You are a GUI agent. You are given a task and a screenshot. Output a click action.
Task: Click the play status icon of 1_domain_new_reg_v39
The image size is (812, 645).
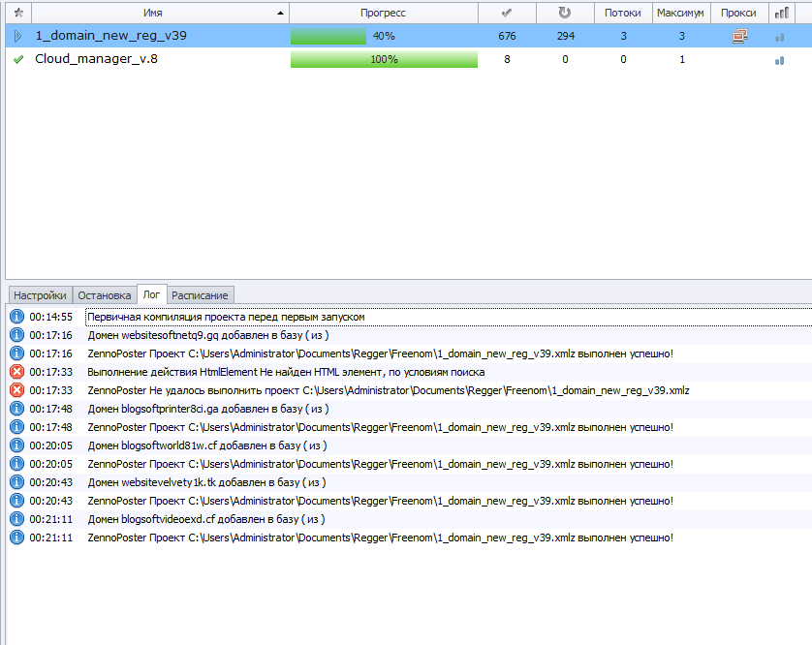coord(18,36)
